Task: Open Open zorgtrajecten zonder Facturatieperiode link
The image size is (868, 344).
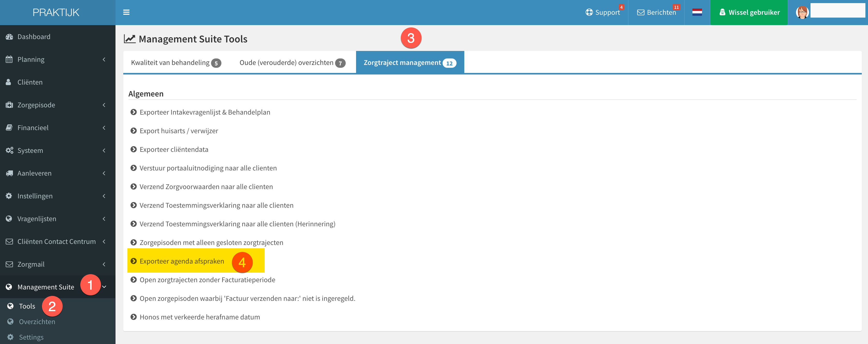Action: [208, 280]
